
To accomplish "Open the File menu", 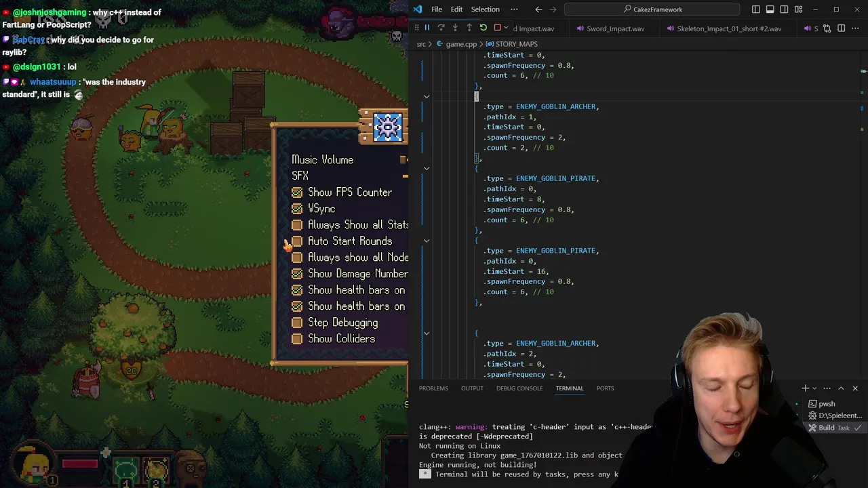I will pos(437,9).
